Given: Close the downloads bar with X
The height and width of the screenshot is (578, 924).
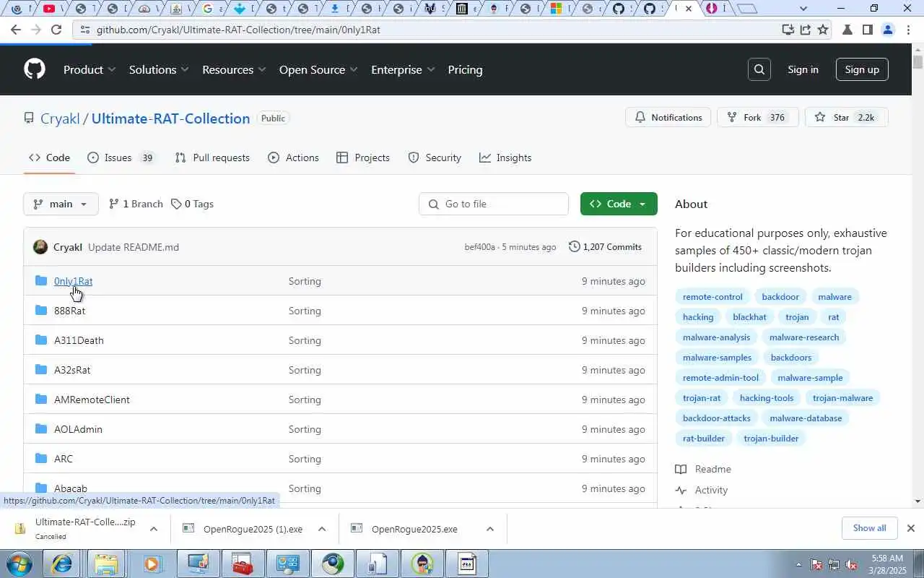Looking at the screenshot, I should click(911, 528).
